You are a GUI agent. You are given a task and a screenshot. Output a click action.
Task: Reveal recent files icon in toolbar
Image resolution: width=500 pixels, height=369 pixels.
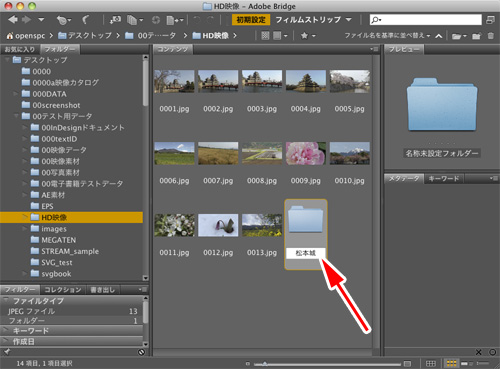(63, 21)
